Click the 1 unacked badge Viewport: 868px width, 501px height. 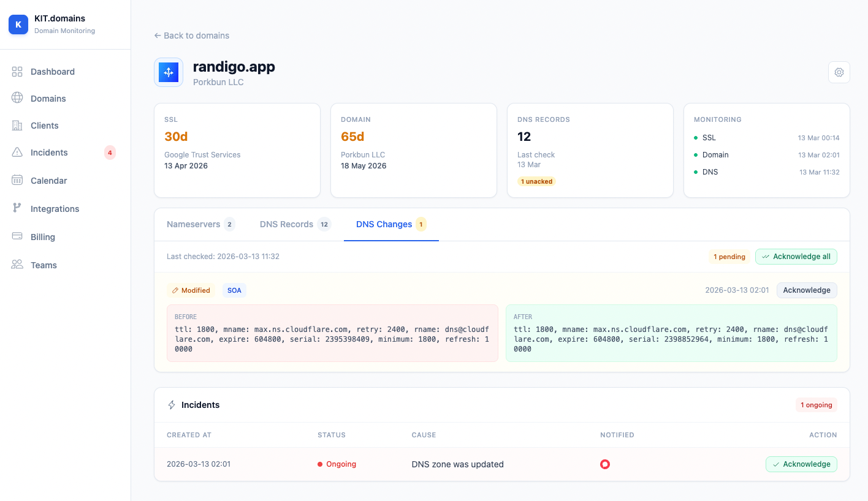point(536,181)
